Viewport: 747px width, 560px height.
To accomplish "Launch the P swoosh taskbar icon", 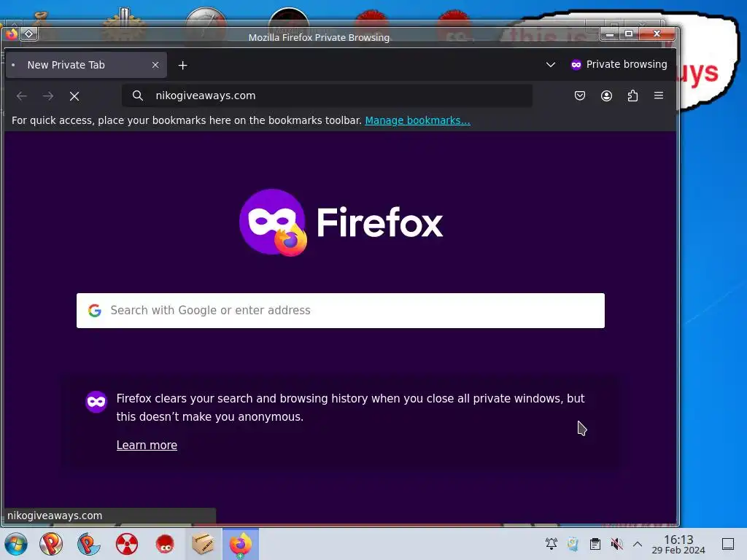I will click(x=88, y=544).
